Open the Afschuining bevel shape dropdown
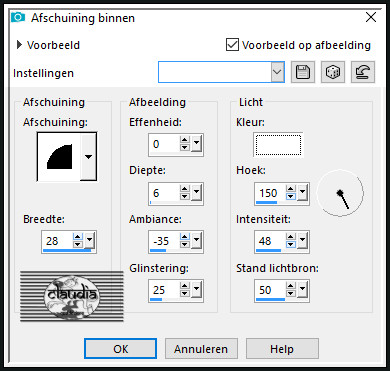This screenshot has width=390, height=371. click(88, 157)
